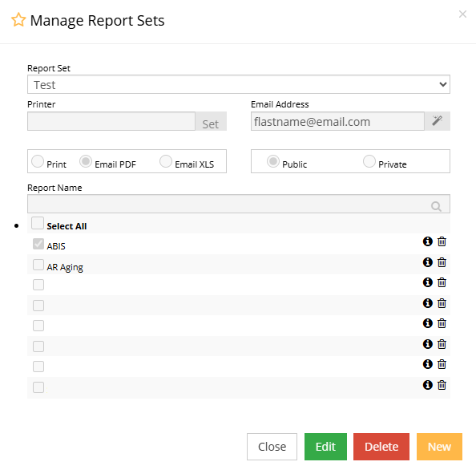Click the Set button beside the Printer field
476x474 pixels.
211,121
